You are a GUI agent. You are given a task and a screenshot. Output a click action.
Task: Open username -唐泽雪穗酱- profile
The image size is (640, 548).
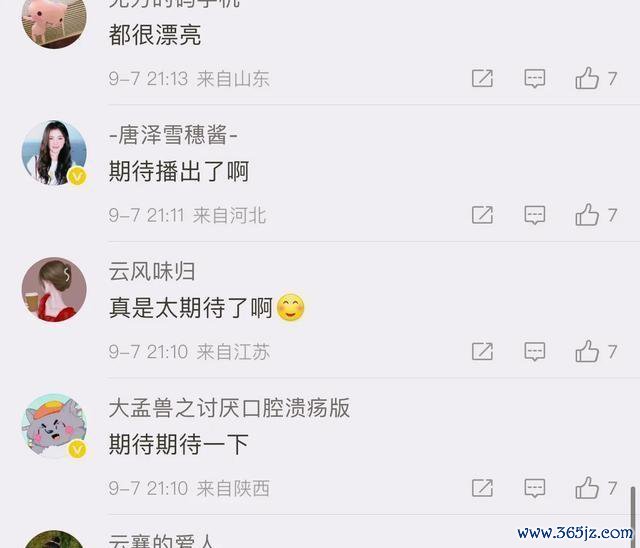coord(173,135)
